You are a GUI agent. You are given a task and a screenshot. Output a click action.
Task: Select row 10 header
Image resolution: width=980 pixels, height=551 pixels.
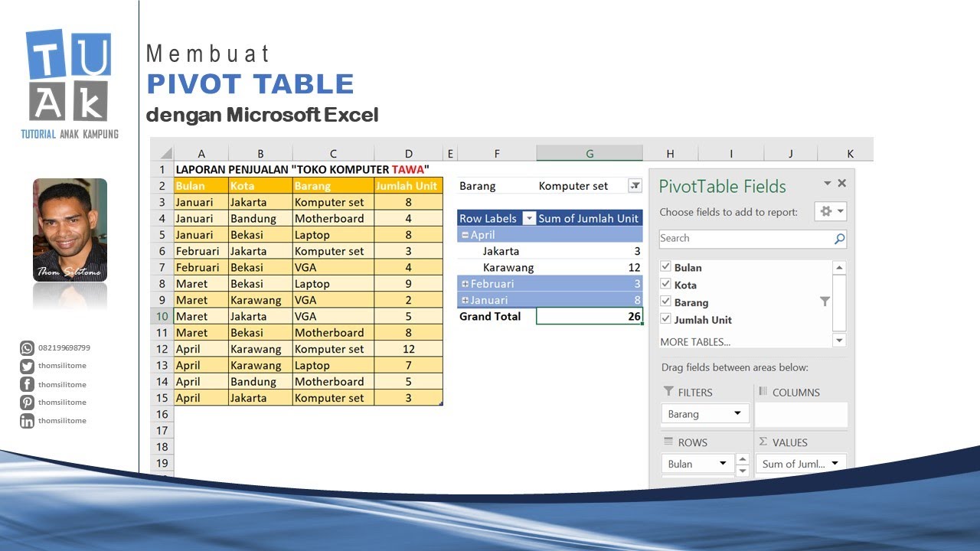point(162,317)
